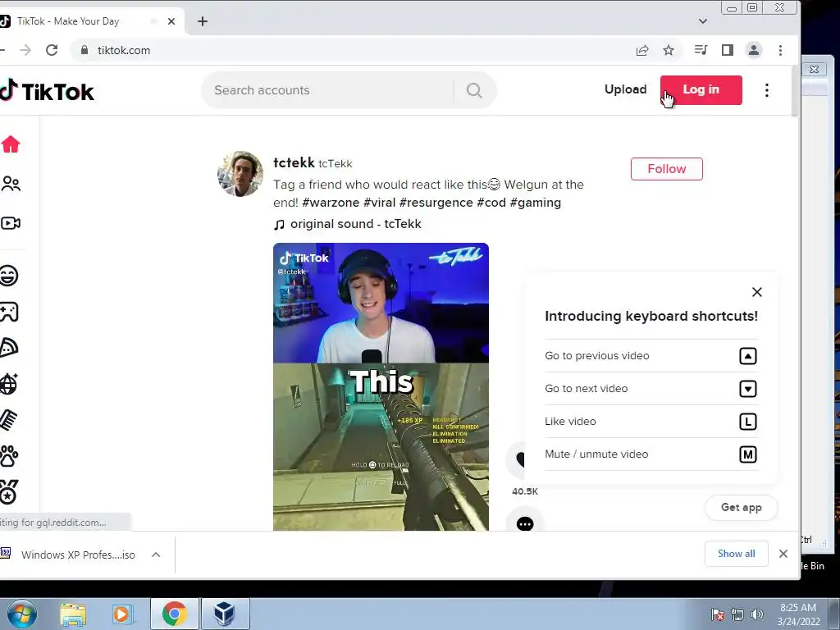Viewport: 840px width, 630px height.
Task: Open TikTok header three-dot more menu
Action: click(x=767, y=90)
